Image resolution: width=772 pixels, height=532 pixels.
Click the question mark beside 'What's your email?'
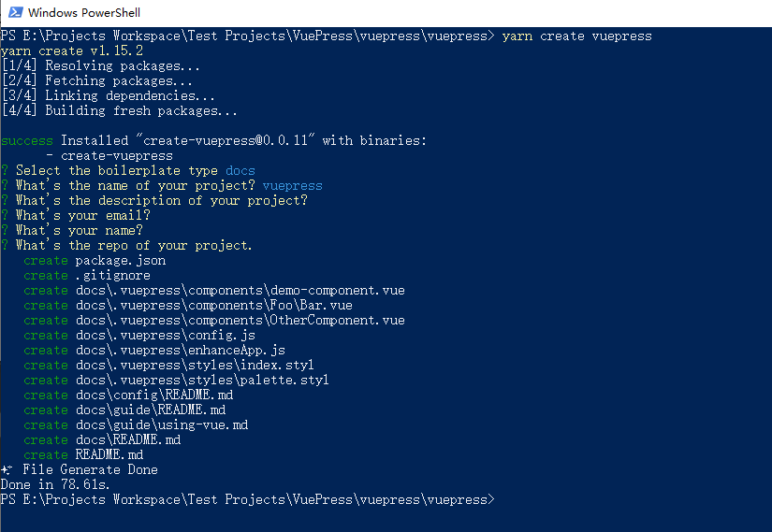(x=5, y=216)
